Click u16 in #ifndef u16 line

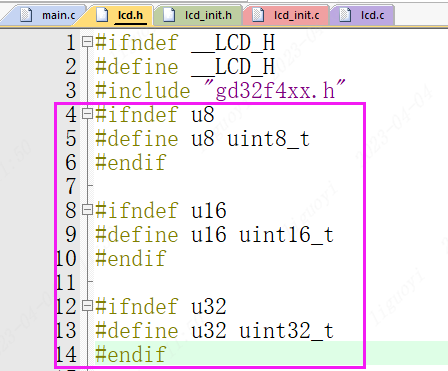point(209,210)
